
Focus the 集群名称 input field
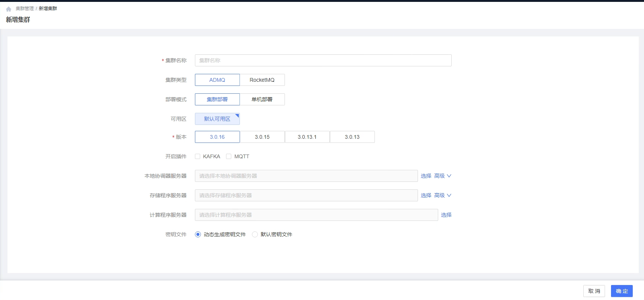(323, 60)
